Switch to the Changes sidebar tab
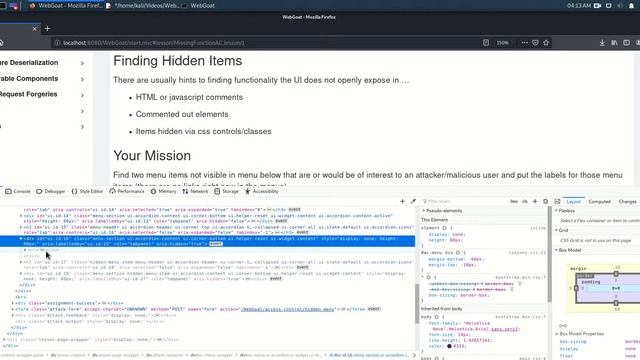The height and width of the screenshot is (360, 640). pyautogui.click(x=627, y=202)
